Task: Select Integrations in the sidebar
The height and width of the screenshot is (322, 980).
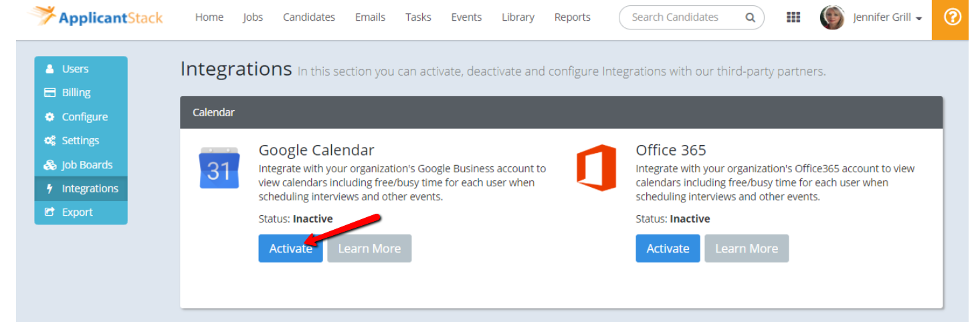Action: 81,189
